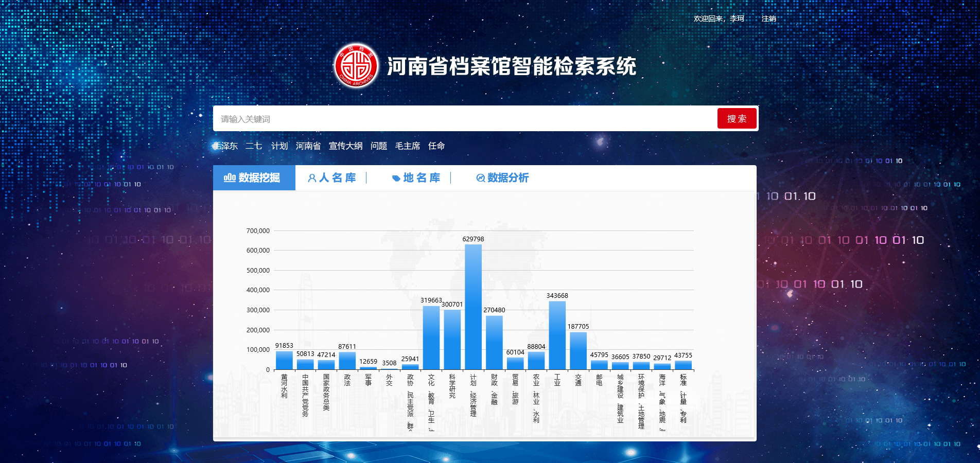Image resolution: width=980 pixels, height=463 pixels.
Task: Choose the 河南省 suggested keyword
Action: point(308,146)
